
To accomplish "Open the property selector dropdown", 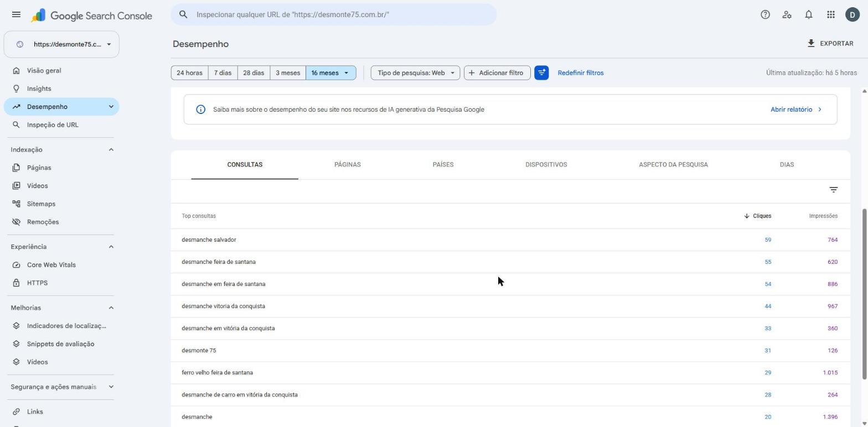I will pyautogui.click(x=61, y=44).
